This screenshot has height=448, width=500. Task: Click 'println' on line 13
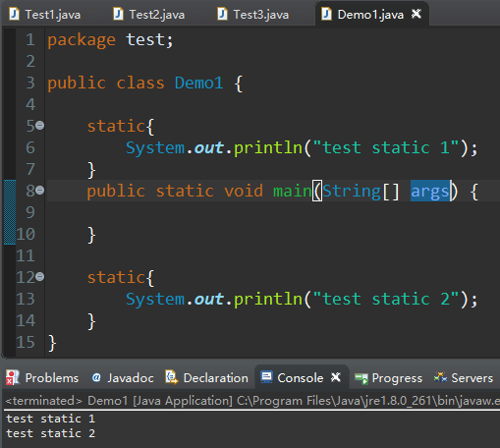[x=268, y=299]
